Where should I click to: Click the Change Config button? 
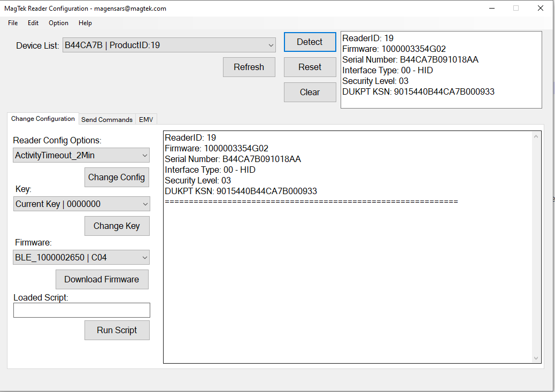pyautogui.click(x=117, y=178)
